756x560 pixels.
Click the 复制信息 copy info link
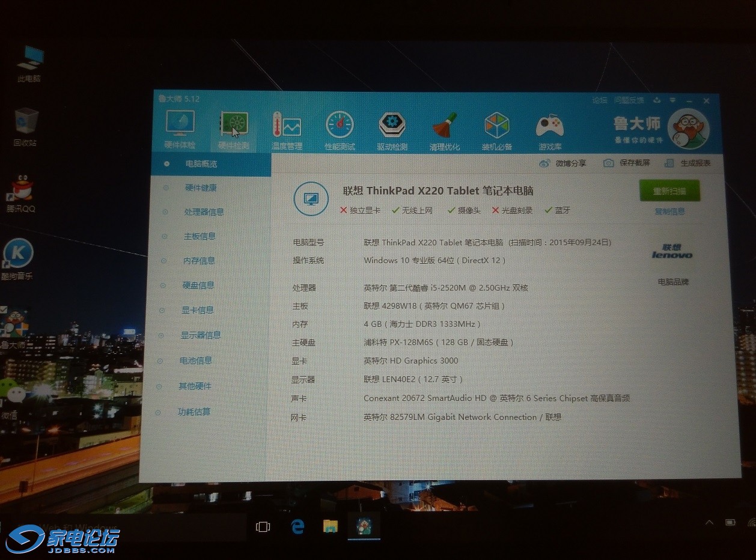click(669, 212)
